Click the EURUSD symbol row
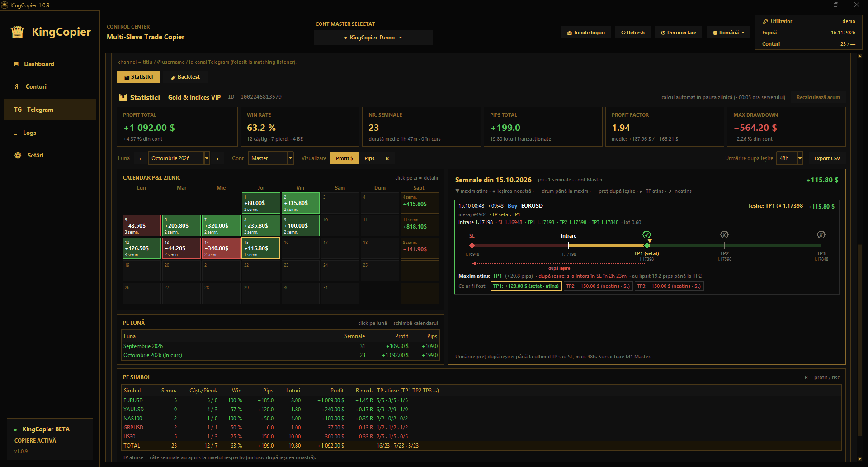 click(481, 400)
